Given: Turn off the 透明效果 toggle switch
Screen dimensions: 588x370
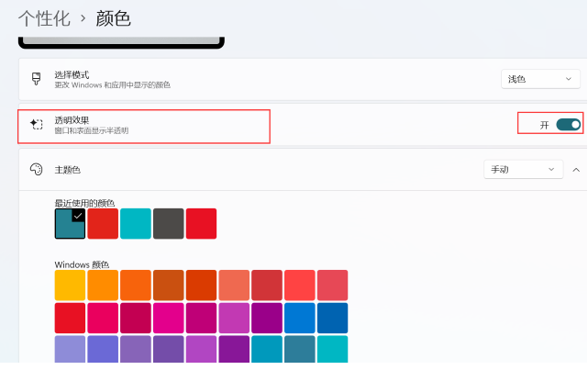Looking at the screenshot, I should point(568,125).
